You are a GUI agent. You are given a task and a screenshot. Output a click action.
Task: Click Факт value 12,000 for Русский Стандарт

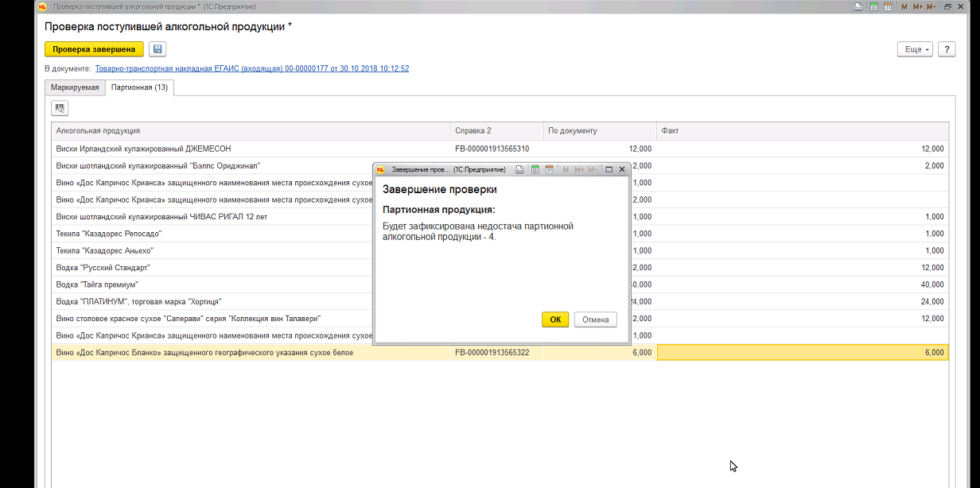803,268
